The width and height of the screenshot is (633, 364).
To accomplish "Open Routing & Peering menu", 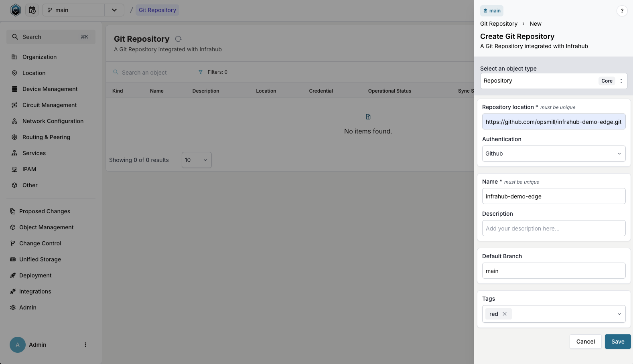I will [x=46, y=137].
